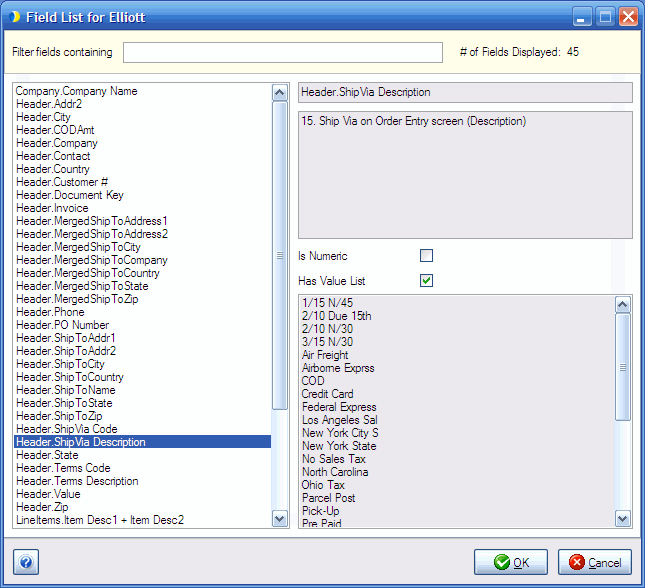Click the field list scroll down arrow
645x588 pixels.
point(280,518)
